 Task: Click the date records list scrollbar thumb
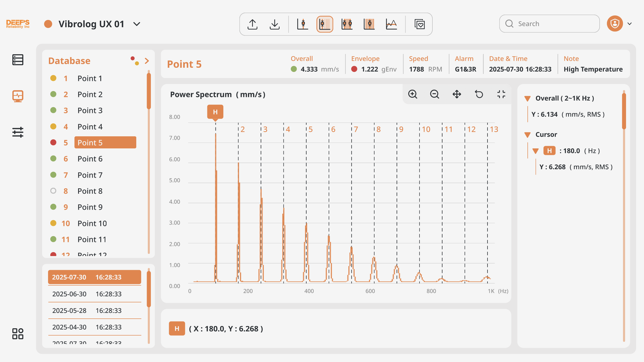pyautogui.click(x=149, y=289)
